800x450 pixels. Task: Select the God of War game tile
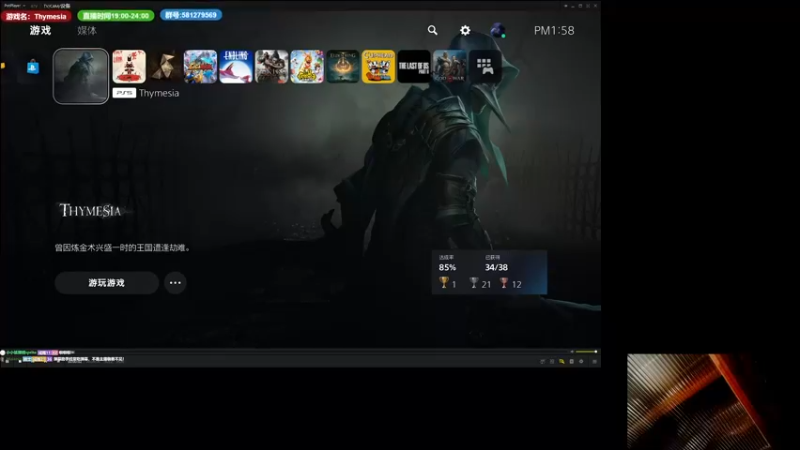(x=449, y=66)
